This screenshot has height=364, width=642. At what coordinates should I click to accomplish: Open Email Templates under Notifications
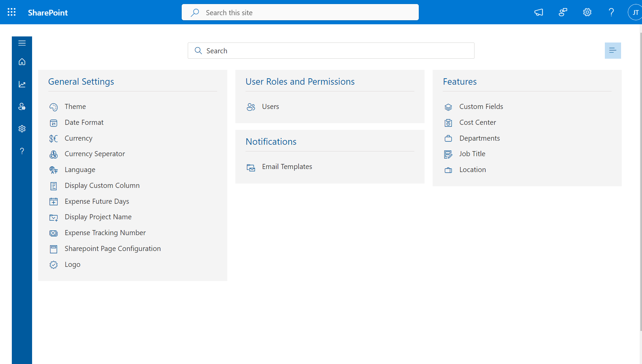287,167
